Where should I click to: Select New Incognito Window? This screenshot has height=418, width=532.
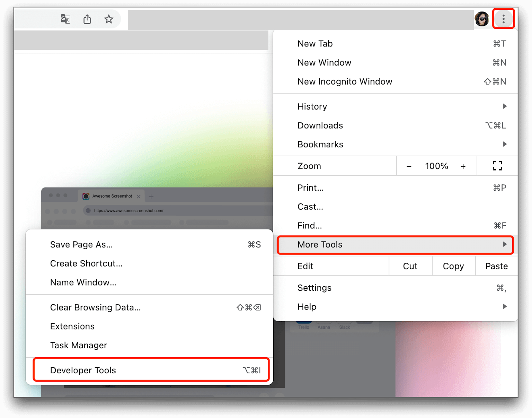[x=345, y=81]
